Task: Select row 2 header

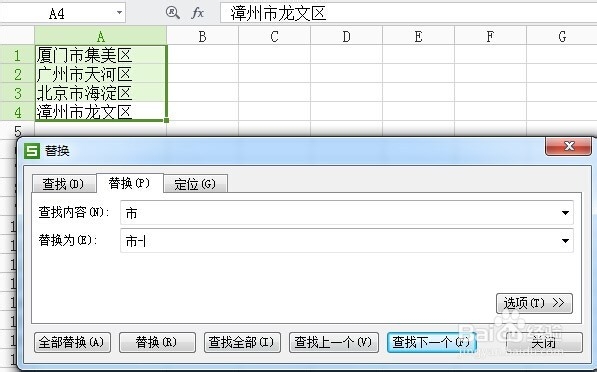Action: pos(17,73)
